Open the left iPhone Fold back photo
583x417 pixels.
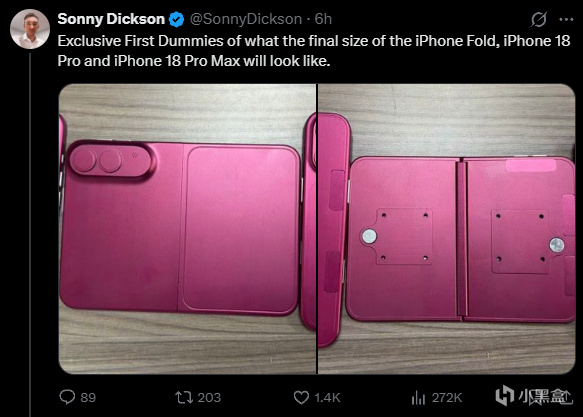(x=187, y=229)
